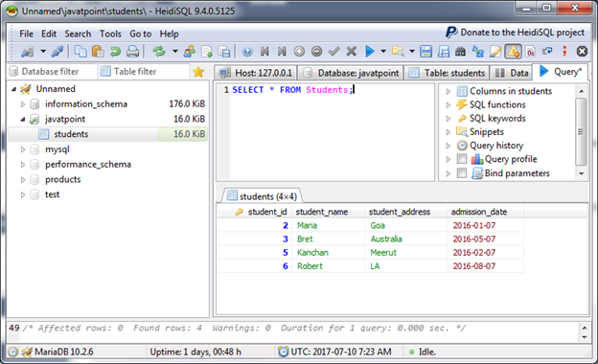
Task: Select the students (4×4) result tab
Action: (x=262, y=196)
